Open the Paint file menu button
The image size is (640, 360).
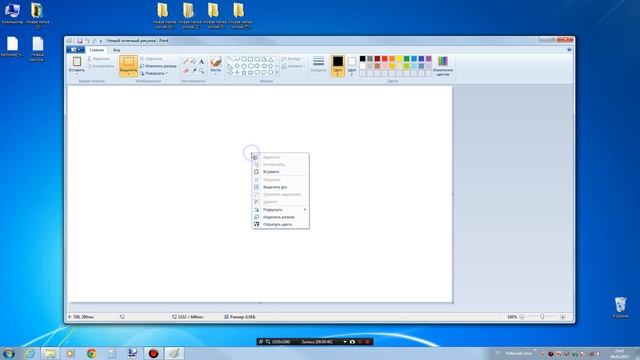[x=75, y=50]
